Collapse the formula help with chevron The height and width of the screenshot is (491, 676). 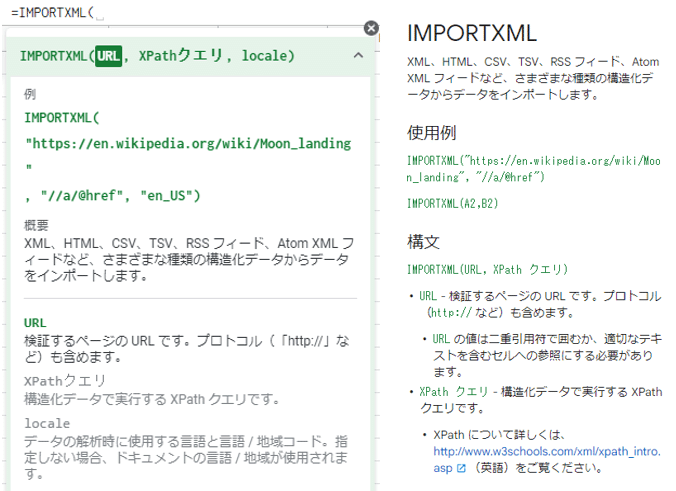[x=358, y=55]
